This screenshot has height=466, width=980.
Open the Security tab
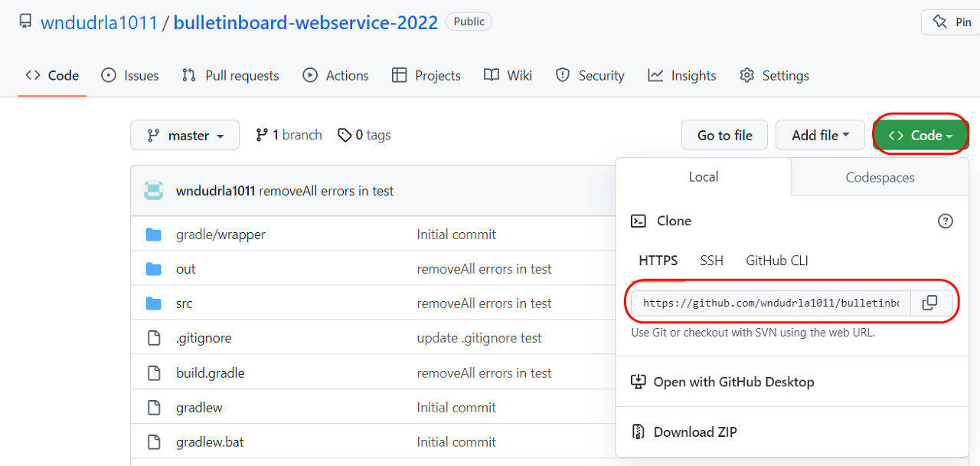click(590, 75)
